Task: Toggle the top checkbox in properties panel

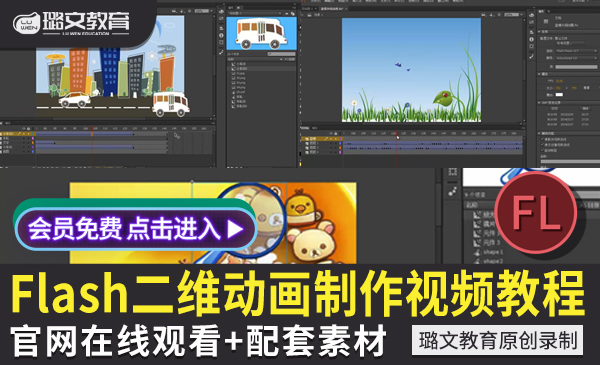Action: (543, 139)
